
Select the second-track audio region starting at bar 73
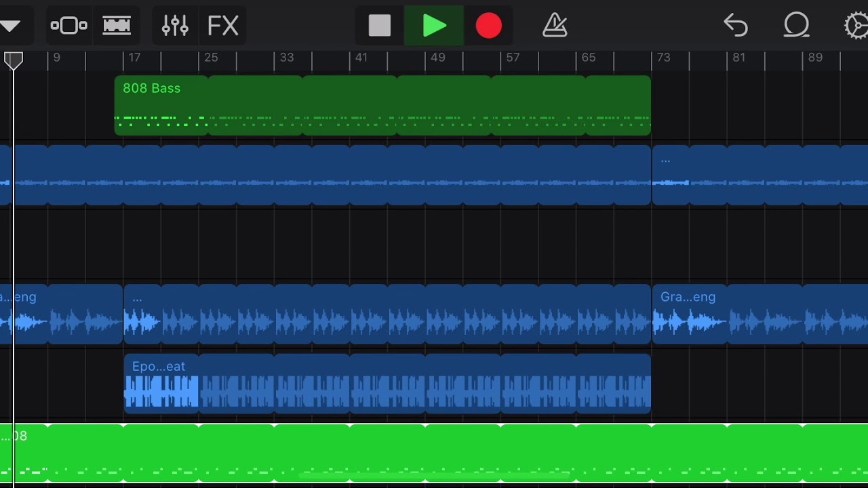[760, 175]
